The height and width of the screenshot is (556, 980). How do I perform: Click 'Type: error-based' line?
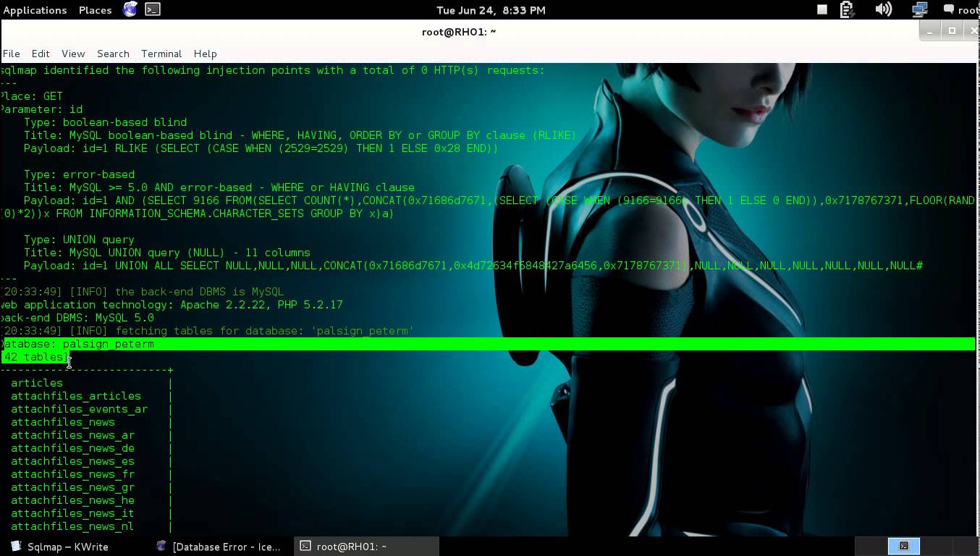pyautogui.click(x=79, y=174)
